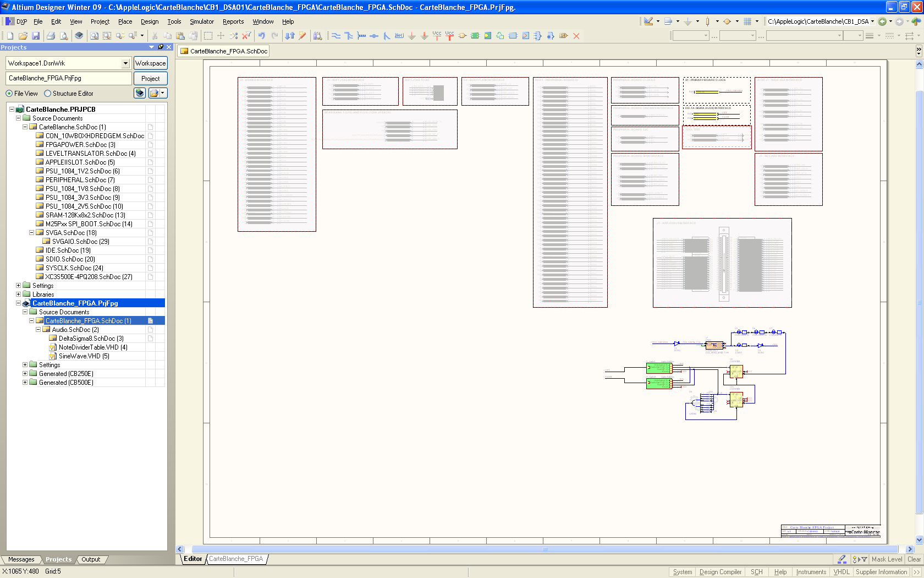Click the Open document folder icon

(23, 36)
